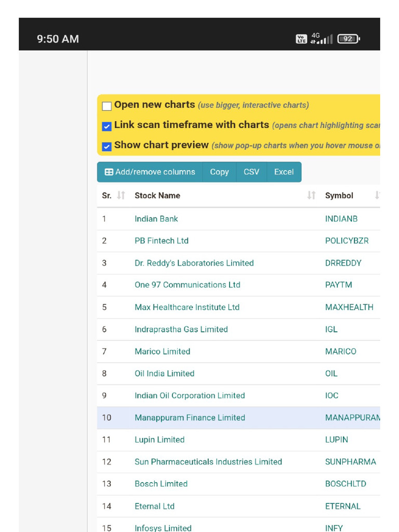Open the Add/remove columns dropdown
This screenshot has height=532, width=399.
tap(150, 172)
